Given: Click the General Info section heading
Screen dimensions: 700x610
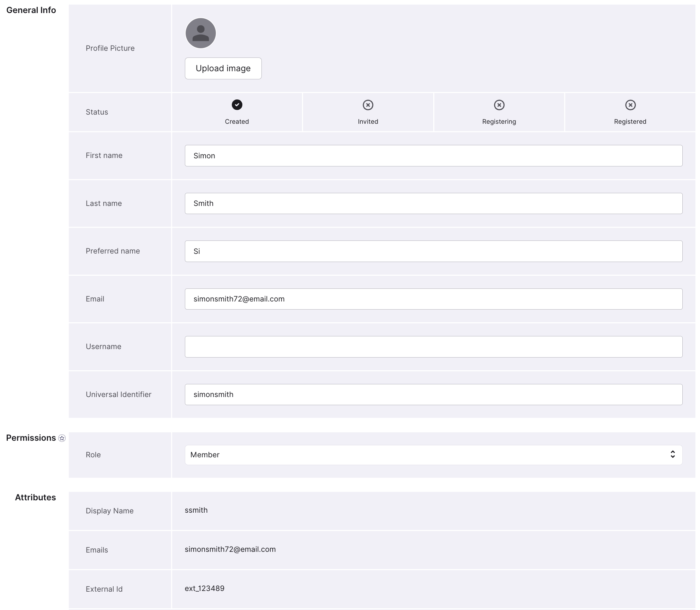Looking at the screenshot, I should pos(31,10).
